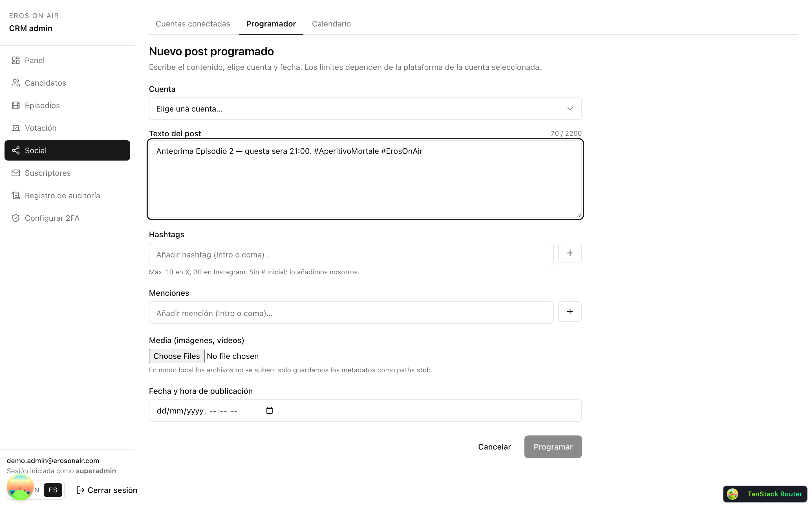Open the Panel dashboard icon
This screenshot has height=507, width=812.
click(x=16, y=60)
